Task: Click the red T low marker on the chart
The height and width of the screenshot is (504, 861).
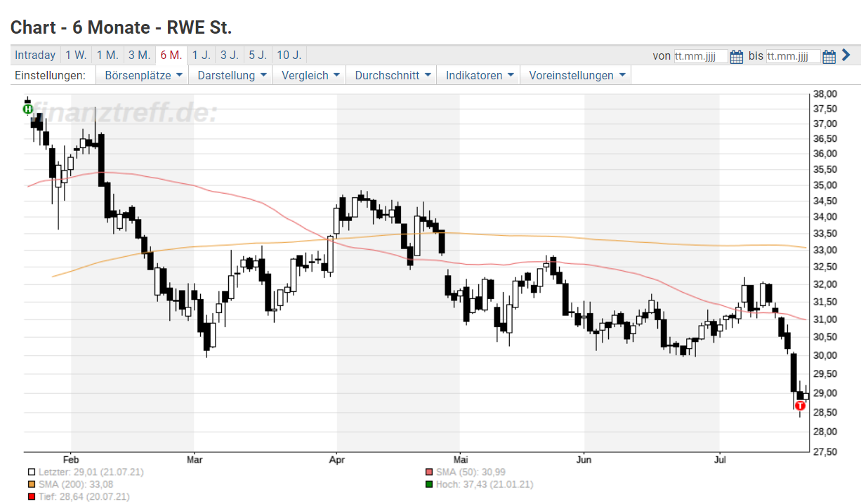Action: (x=800, y=405)
